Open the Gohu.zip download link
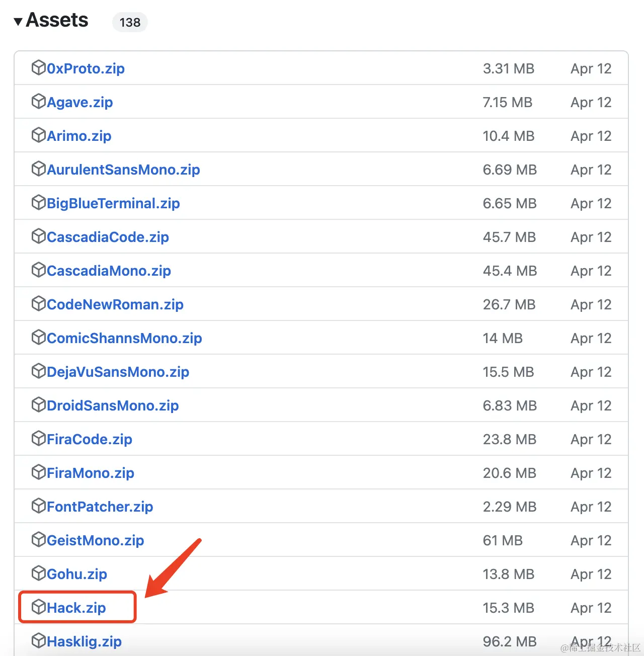The width and height of the screenshot is (644, 656). pyautogui.click(x=76, y=574)
